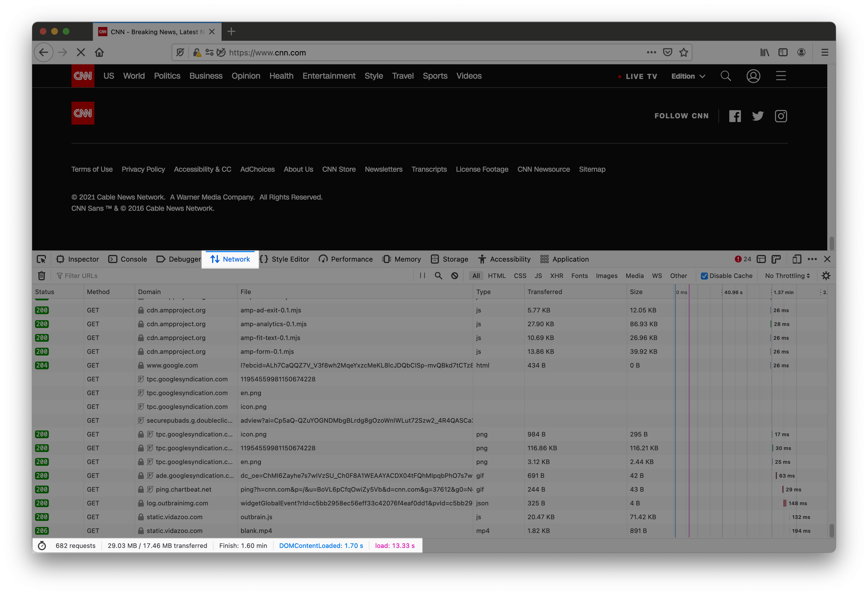
Task: Start performance analysis stopwatch icon
Action: coord(42,546)
